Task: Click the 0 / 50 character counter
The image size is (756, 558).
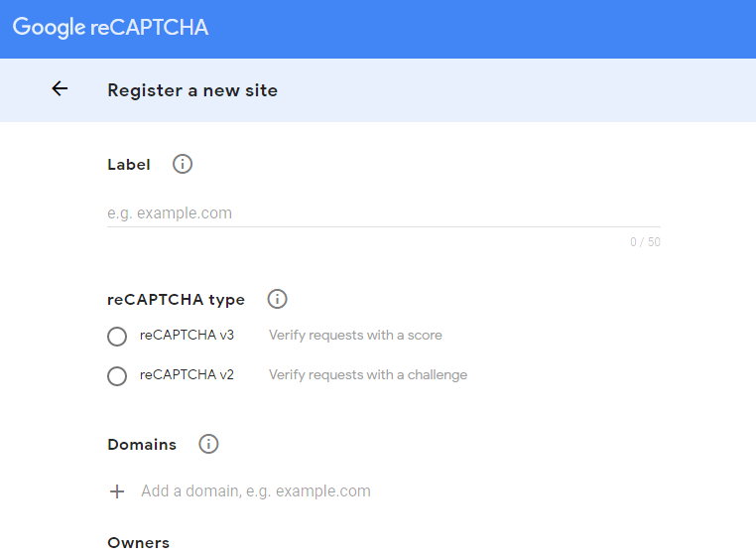Action: pos(645,242)
